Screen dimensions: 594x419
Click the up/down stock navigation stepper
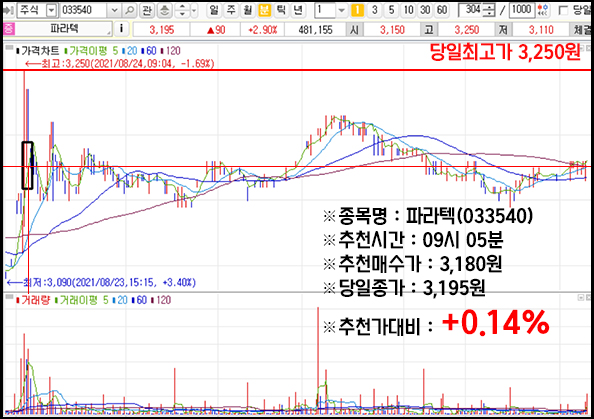point(182,10)
